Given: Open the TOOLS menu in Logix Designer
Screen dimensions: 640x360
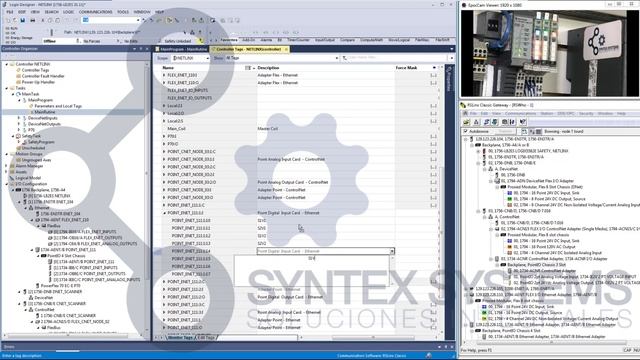Looking at the screenshot, I should [x=123, y=12].
